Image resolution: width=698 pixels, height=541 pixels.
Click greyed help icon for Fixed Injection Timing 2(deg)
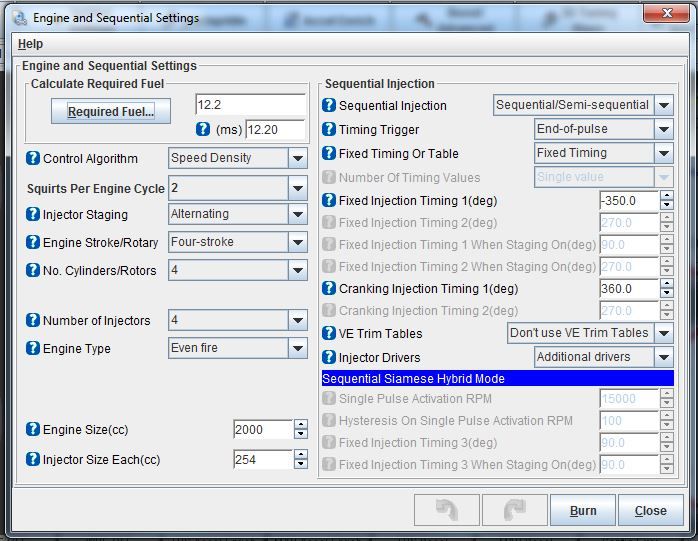tap(329, 222)
